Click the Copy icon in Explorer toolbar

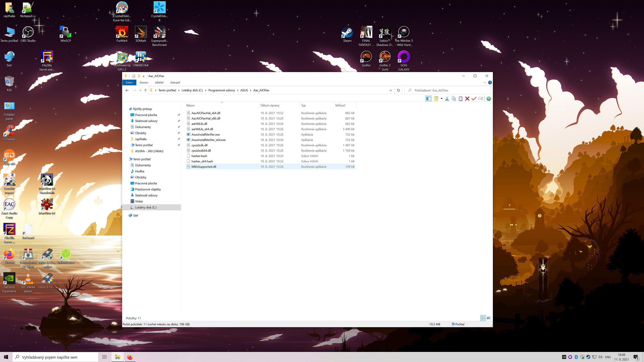point(454,99)
